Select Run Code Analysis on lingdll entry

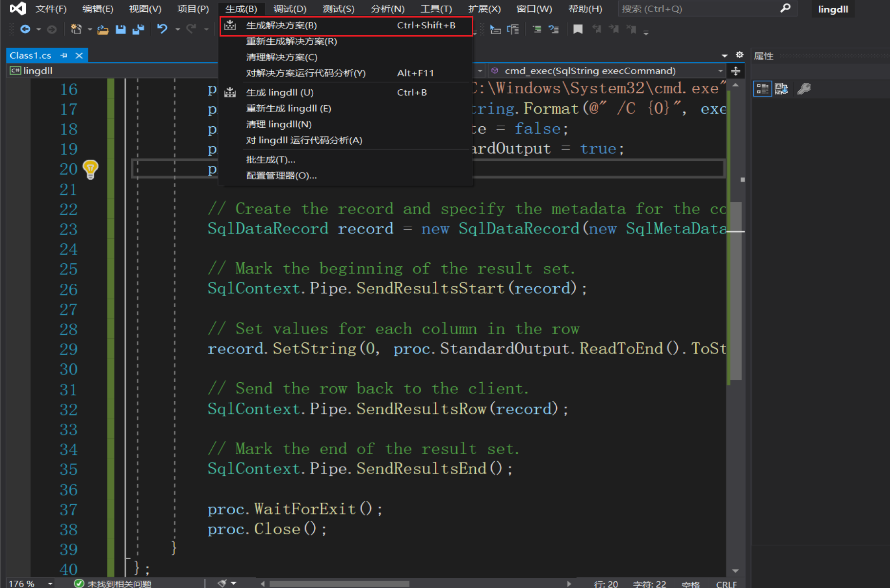click(x=345, y=140)
